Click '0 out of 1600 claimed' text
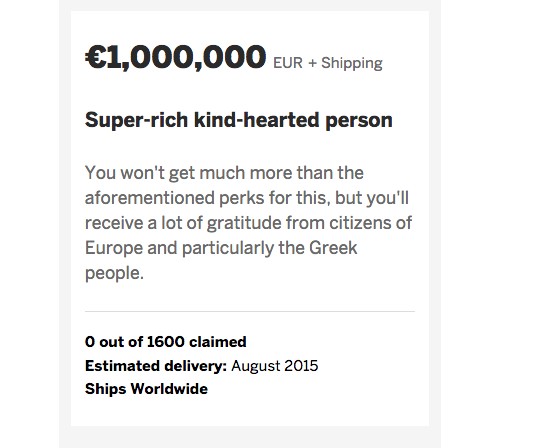Viewport: 549px width, 448px height. 166,342
